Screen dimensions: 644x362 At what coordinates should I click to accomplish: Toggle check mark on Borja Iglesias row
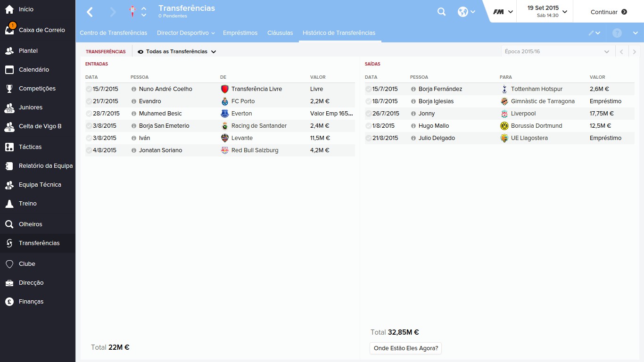[x=368, y=101]
